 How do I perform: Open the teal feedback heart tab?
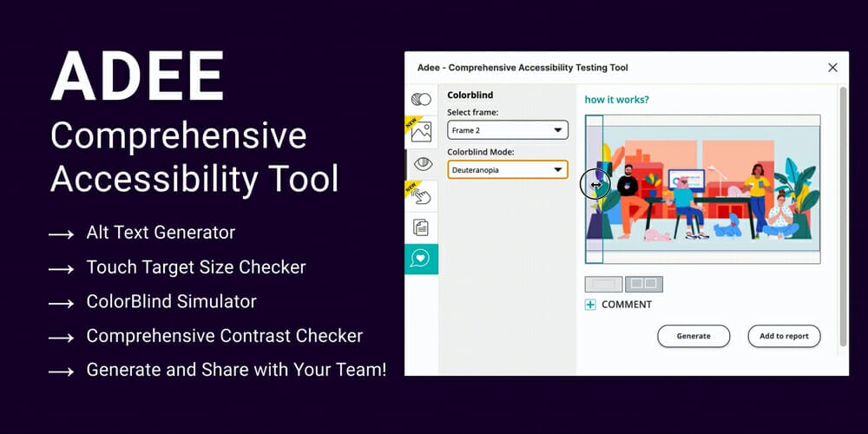(x=421, y=259)
